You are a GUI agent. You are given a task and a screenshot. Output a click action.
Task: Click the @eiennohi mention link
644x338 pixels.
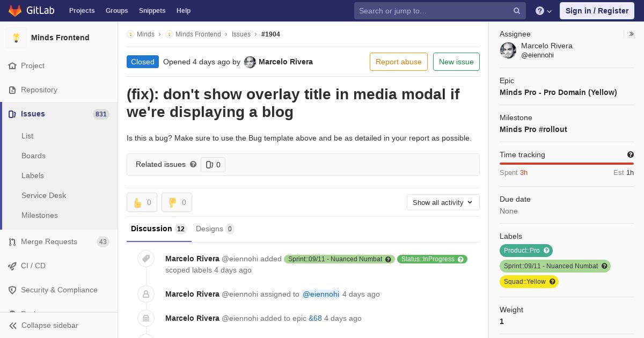click(x=321, y=294)
